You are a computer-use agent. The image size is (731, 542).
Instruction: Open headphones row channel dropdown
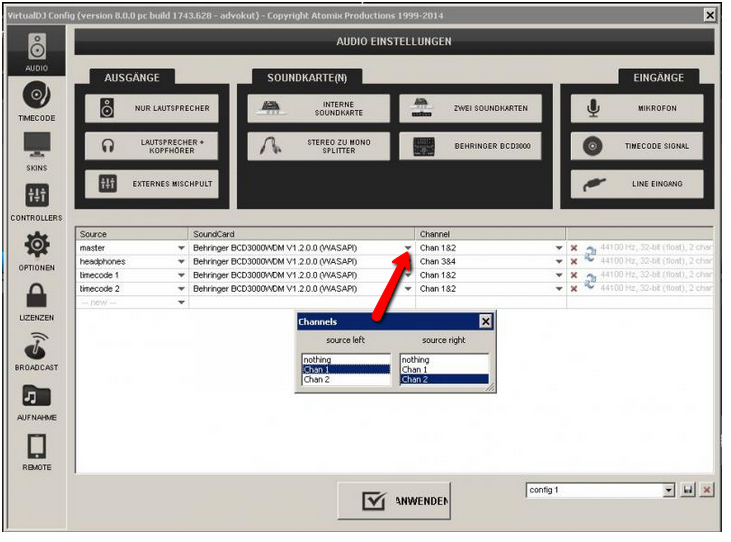tap(559, 261)
